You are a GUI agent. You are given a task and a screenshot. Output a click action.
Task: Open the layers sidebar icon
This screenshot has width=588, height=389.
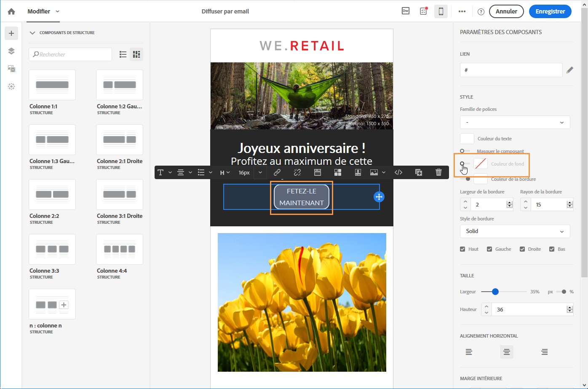(11, 51)
